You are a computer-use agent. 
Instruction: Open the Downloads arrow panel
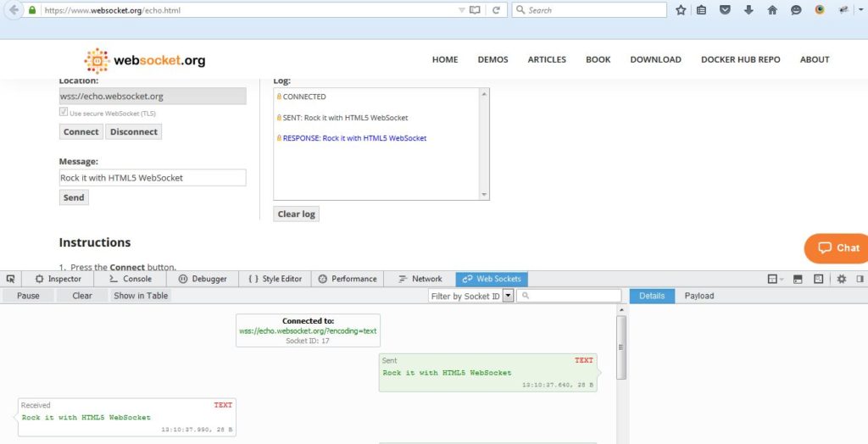[x=748, y=10]
